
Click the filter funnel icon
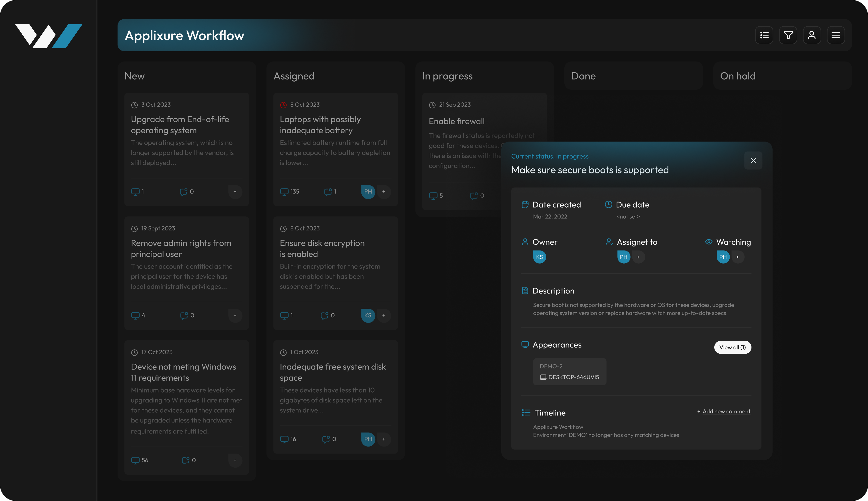tap(788, 35)
